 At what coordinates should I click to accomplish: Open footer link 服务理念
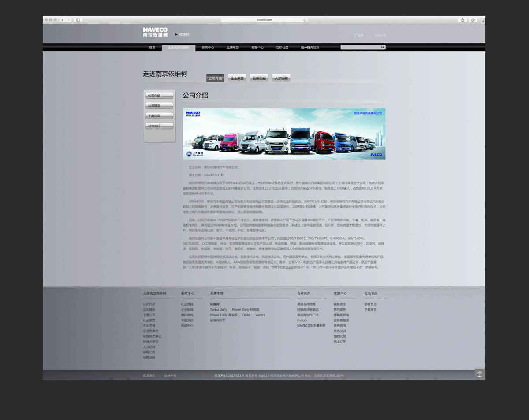click(x=340, y=305)
